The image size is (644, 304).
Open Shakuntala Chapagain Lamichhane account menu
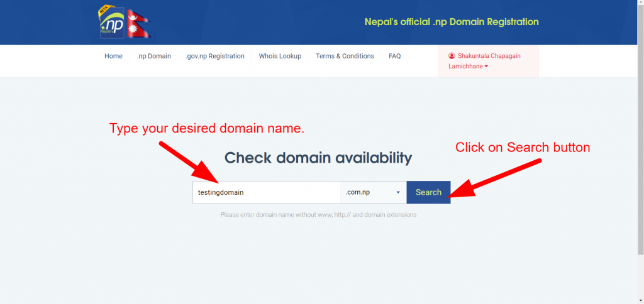point(488,61)
